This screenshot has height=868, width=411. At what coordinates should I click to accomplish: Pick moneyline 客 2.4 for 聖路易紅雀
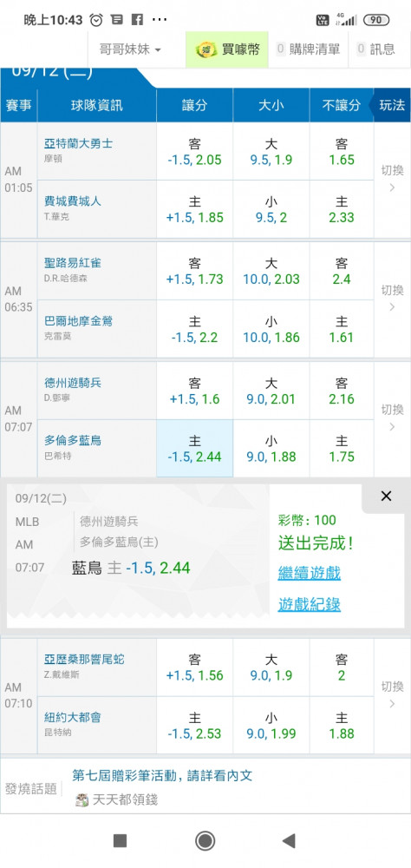click(x=342, y=271)
